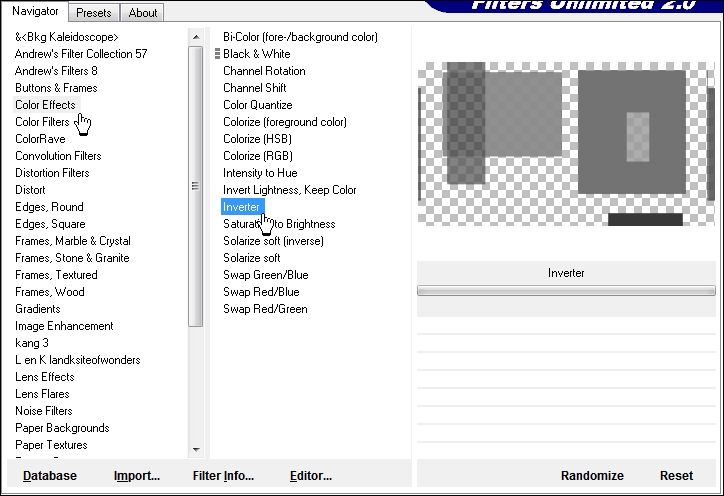Select L en K landksiteofwonders
The width and height of the screenshot is (724, 496).
click(x=78, y=360)
